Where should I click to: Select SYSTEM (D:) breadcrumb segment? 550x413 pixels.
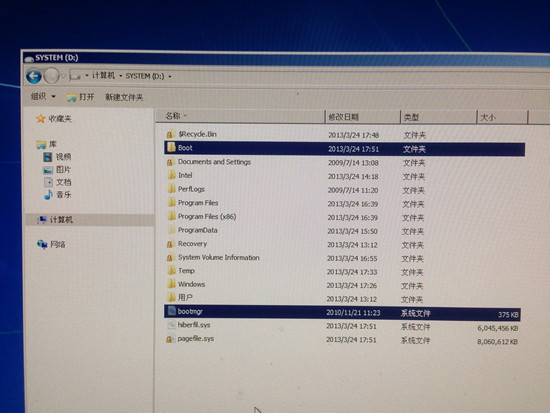click(x=145, y=76)
